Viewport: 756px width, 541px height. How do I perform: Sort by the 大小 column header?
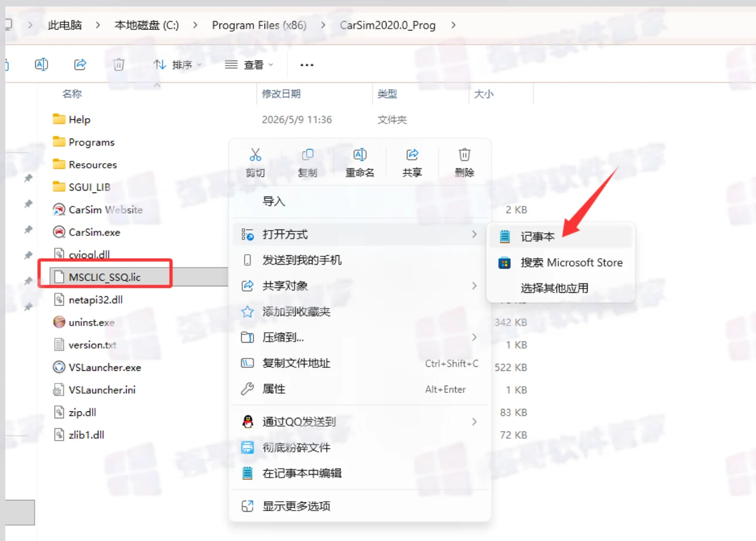(x=483, y=94)
